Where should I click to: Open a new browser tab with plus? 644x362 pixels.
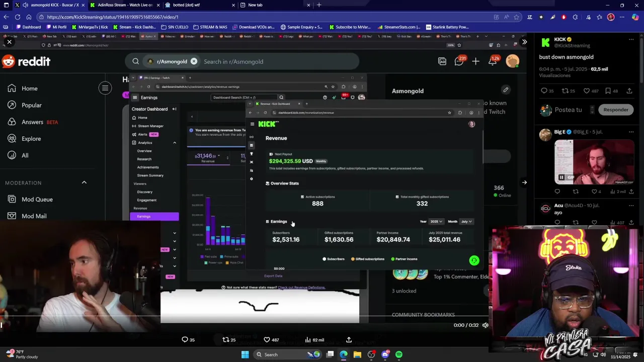319,5
